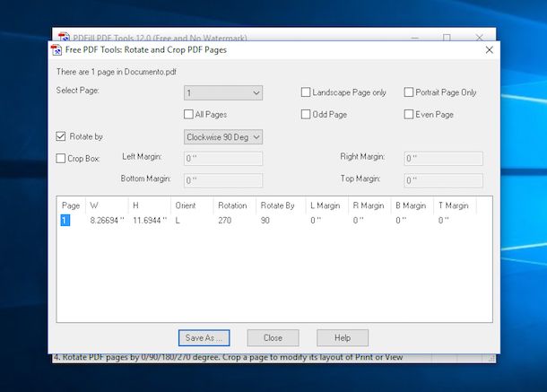The image size is (547, 392).
Task: Click the Rotation column header
Action: [x=235, y=205]
